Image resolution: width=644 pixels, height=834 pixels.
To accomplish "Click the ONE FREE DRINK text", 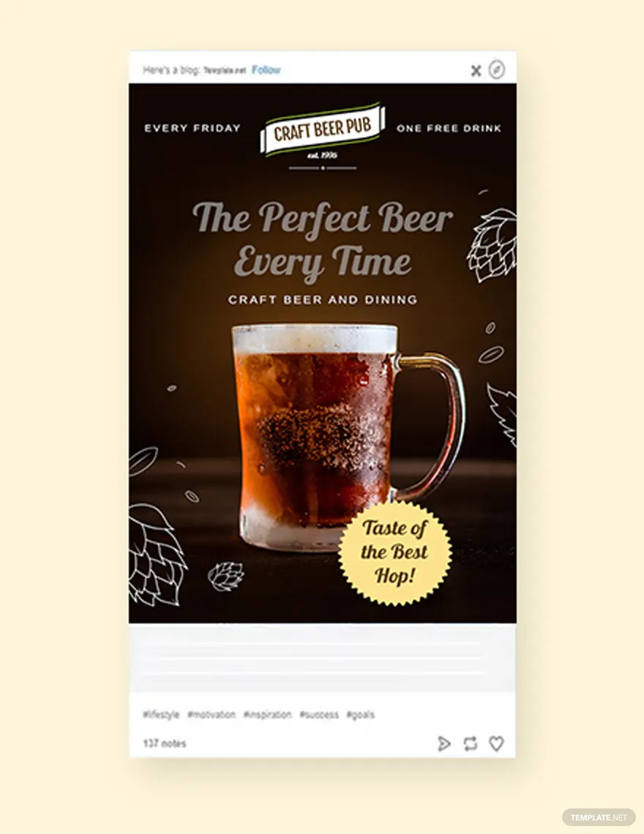I will coord(449,128).
